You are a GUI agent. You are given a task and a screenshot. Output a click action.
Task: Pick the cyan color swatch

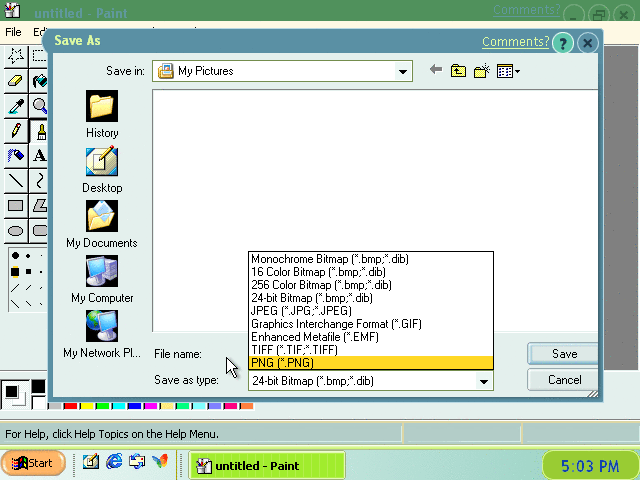click(x=118, y=406)
